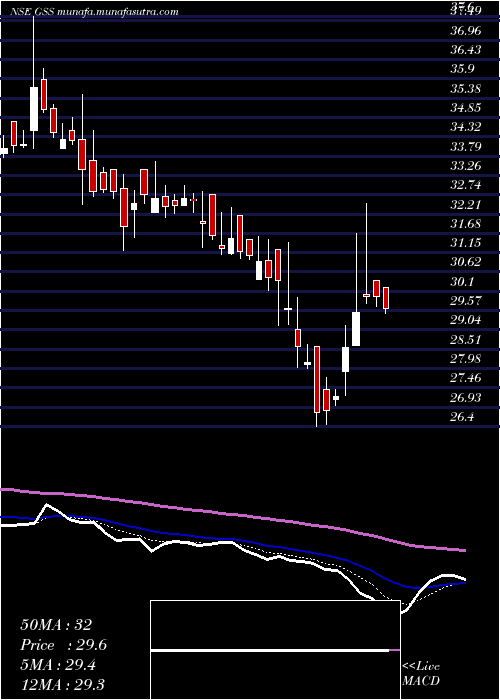
Task: Click the Price : 29.6 readout
Action: tap(64, 645)
